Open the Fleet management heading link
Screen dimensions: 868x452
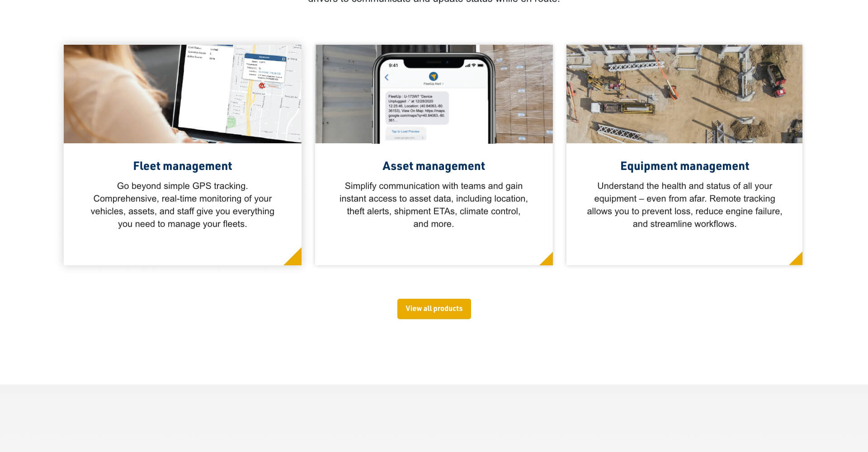[x=183, y=166]
